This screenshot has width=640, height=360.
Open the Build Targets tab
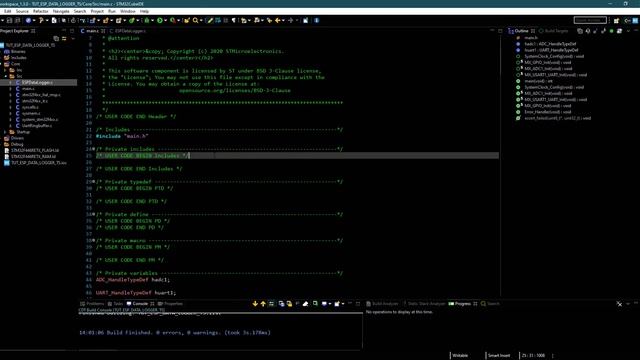553,31
